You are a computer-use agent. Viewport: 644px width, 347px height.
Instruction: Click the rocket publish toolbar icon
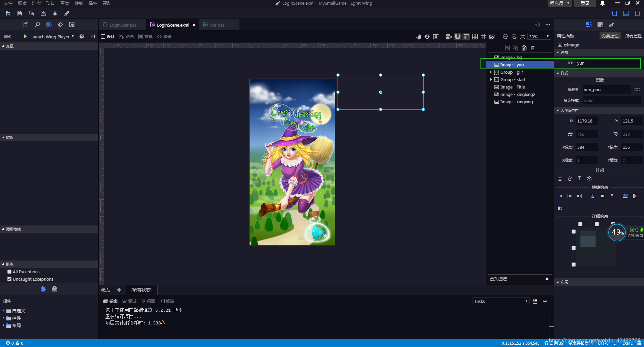click(67, 13)
